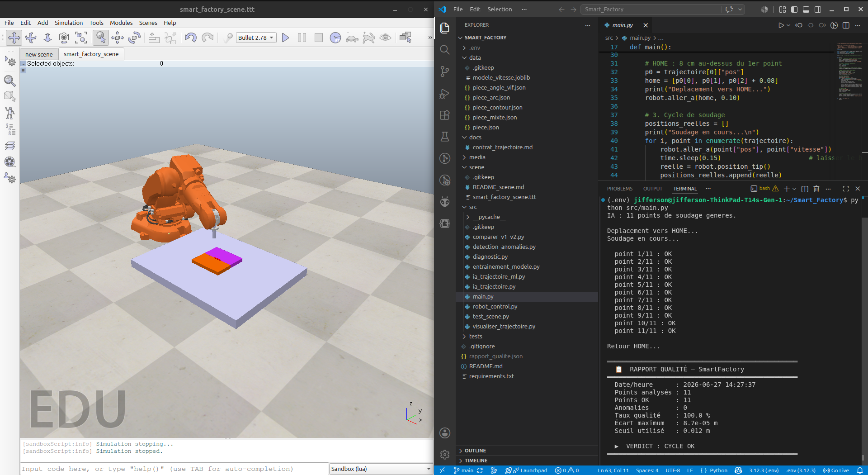Image resolution: width=868 pixels, height=475 pixels.
Task: Collapse the Selected objects info minus box
Action: [x=23, y=64]
